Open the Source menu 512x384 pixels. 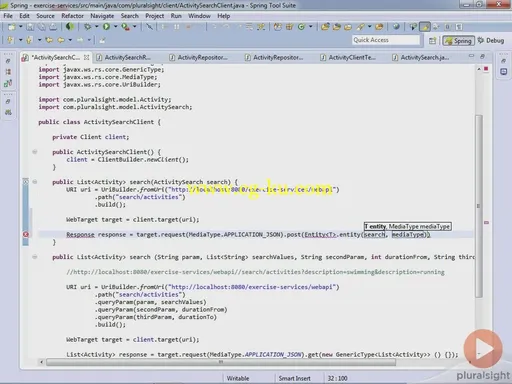(x=45, y=16)
